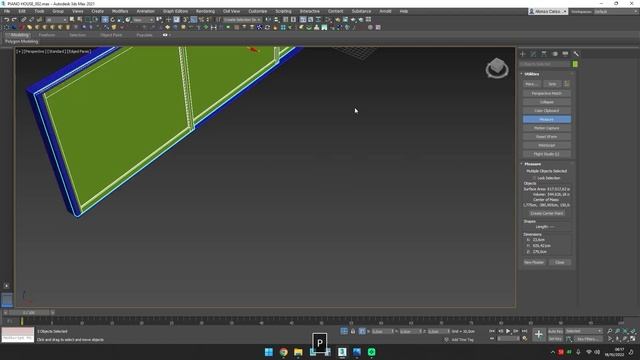
Task: Click the Wi-Fi icon in system tray
Action: (x=589, y=352)
